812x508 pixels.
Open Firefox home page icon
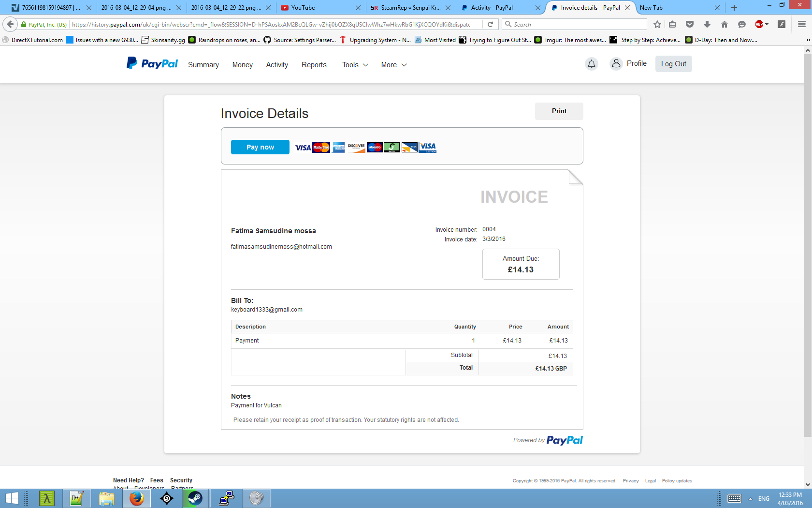(x=724, y=24)
